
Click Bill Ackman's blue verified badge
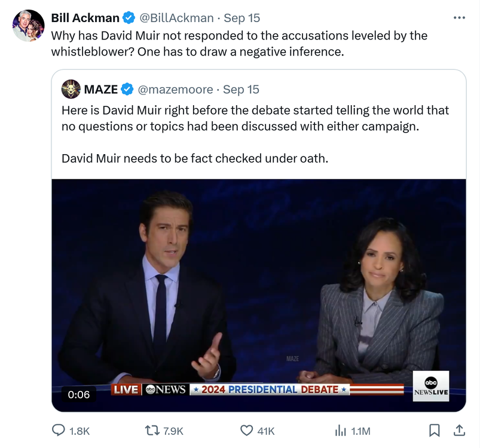click(x=129, y=18)
